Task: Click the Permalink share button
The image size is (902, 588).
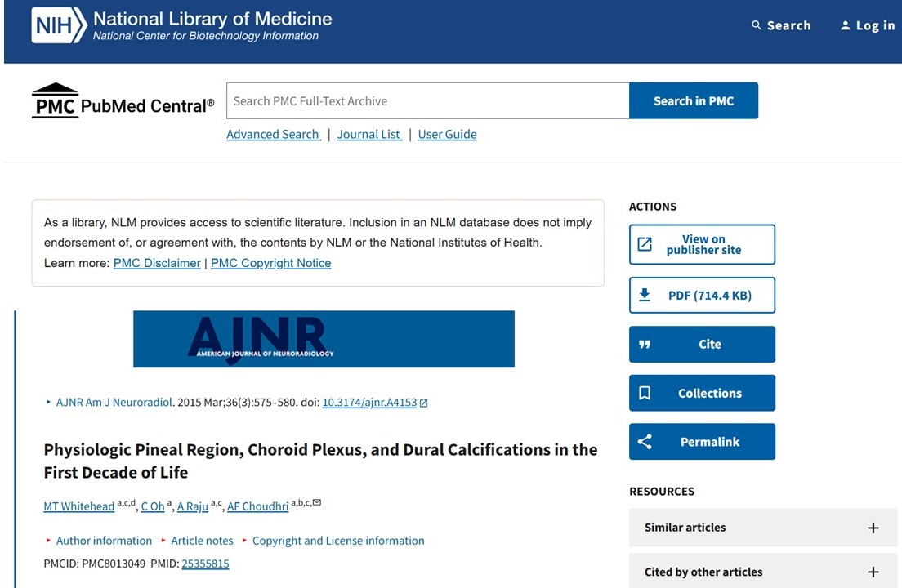Action: coord(702,442)
